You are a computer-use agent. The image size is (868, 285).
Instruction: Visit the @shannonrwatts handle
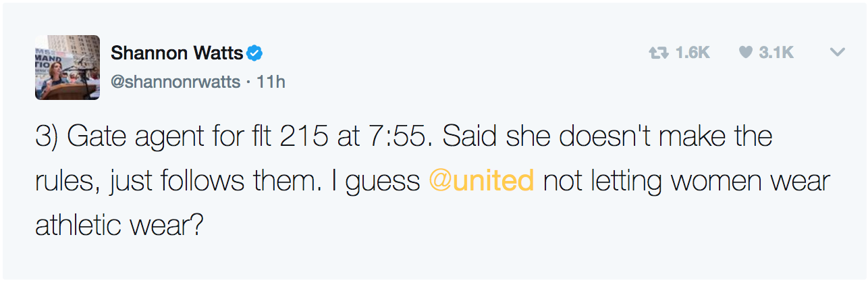pyautogui.click(x=175, y=82)
